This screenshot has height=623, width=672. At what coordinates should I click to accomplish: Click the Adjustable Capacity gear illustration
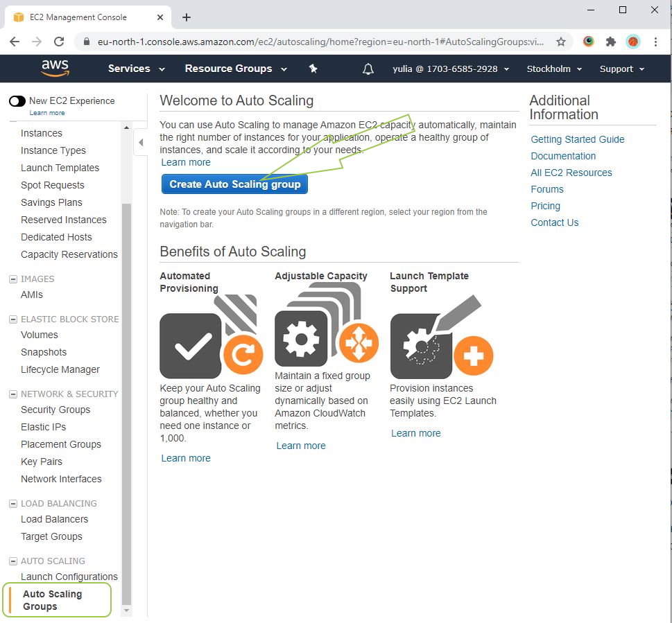click(x=327, y=325)
